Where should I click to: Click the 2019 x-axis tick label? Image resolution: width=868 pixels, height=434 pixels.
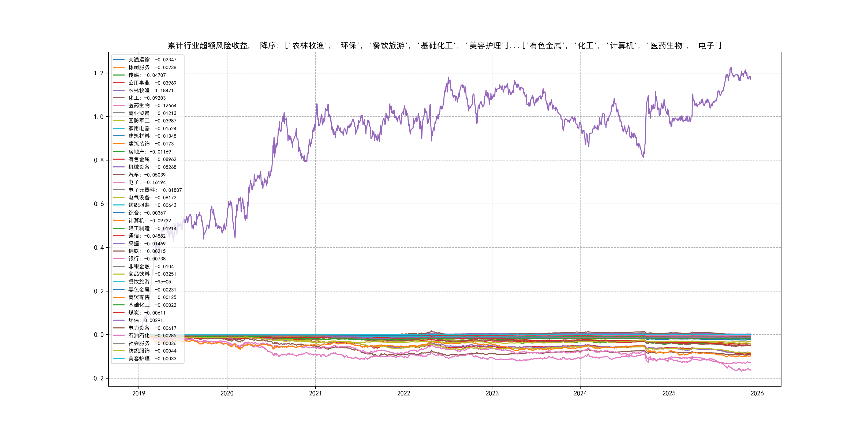tap(139, 393)
